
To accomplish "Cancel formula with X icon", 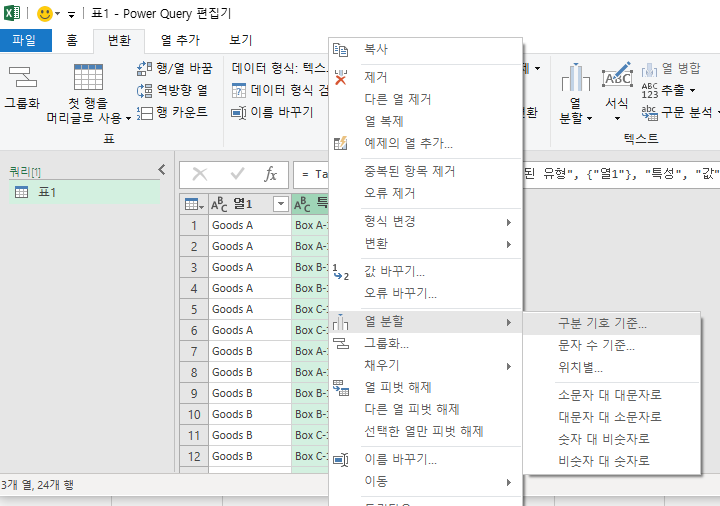I will click(x=200, y=174).
